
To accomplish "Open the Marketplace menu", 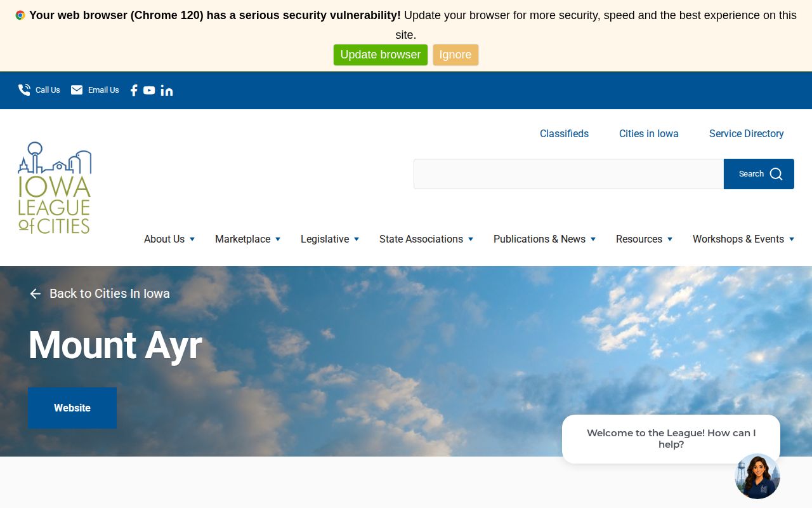I will point(242,239).
